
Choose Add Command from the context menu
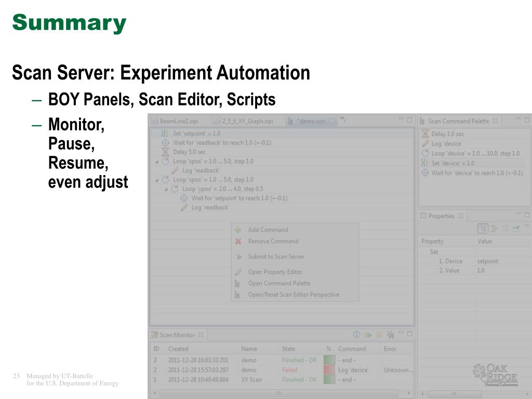click(x=295, y=230)
